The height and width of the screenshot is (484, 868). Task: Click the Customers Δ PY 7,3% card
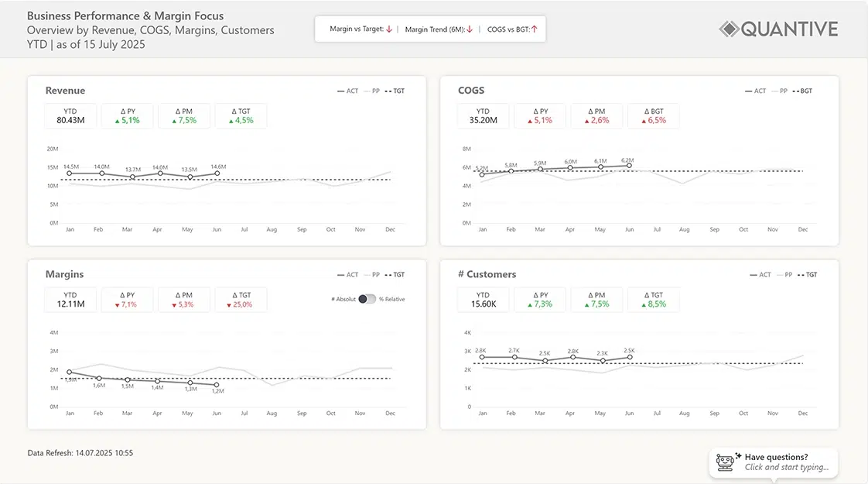tap(540, 300)
